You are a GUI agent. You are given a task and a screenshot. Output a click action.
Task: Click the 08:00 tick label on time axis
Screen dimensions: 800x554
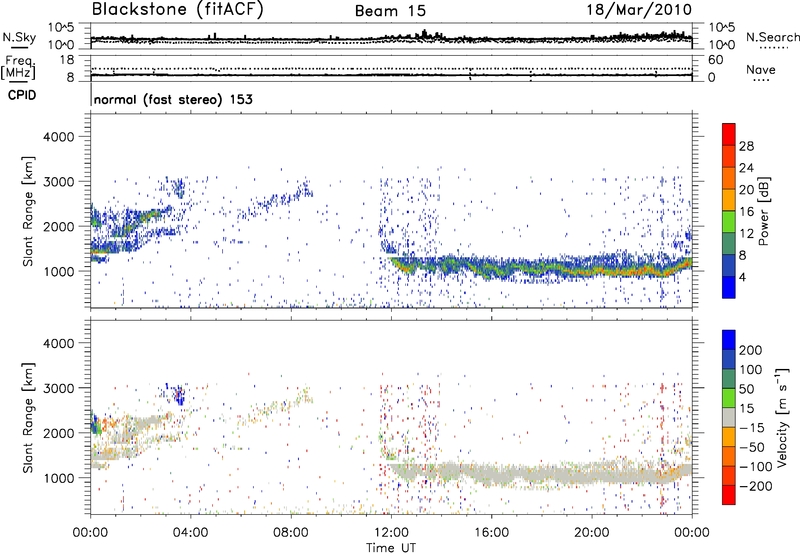(291, 533)
